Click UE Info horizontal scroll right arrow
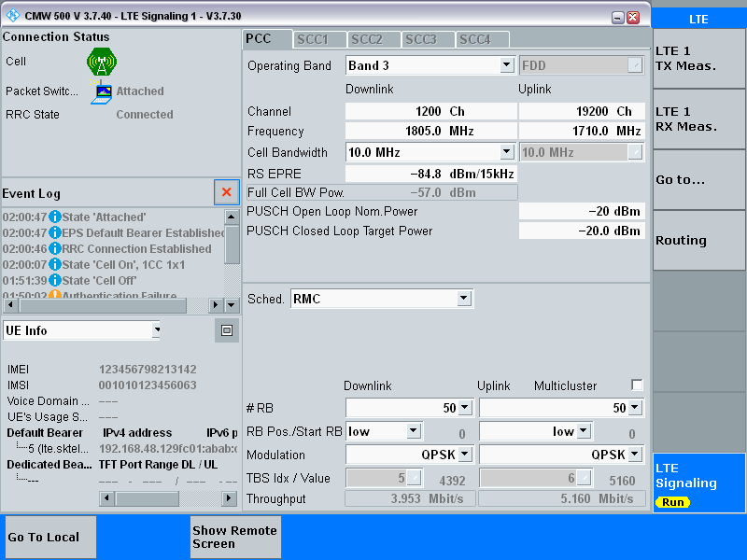Image resolution: width=747 pixels, height=560 pixels. point(229,498)
